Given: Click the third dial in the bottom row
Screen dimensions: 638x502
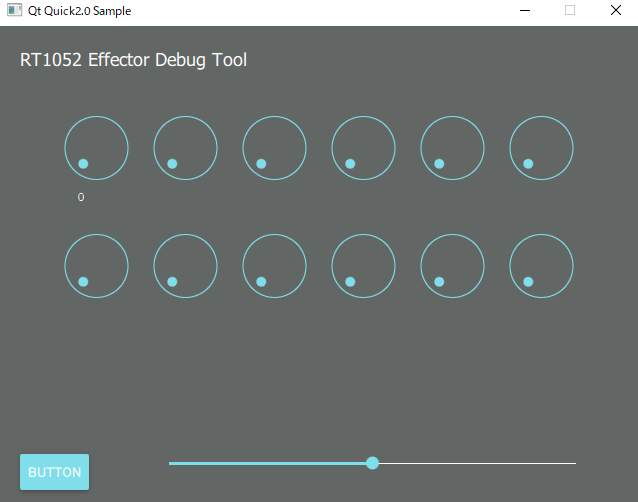Looking at the screenshot, I should pos(274,266).
